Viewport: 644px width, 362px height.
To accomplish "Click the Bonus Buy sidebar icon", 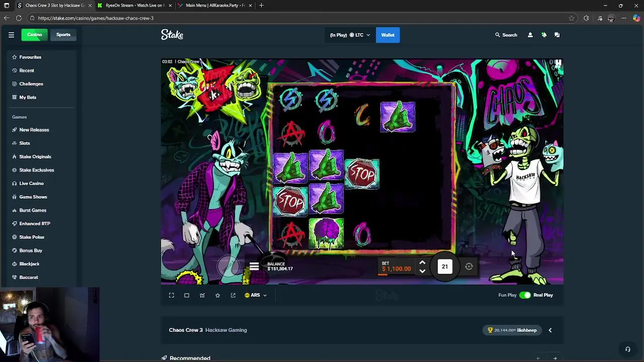I will [x=15, y=250].
